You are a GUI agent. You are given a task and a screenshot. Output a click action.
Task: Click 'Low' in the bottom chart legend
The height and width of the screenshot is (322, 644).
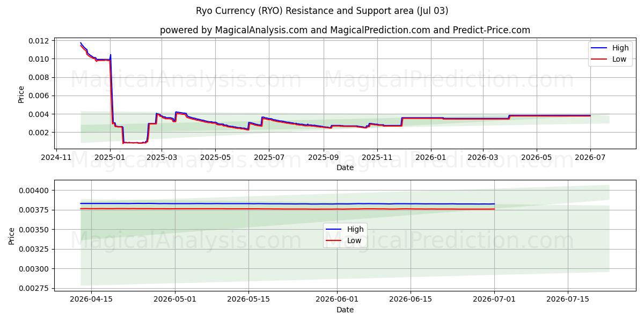(354, 240)
